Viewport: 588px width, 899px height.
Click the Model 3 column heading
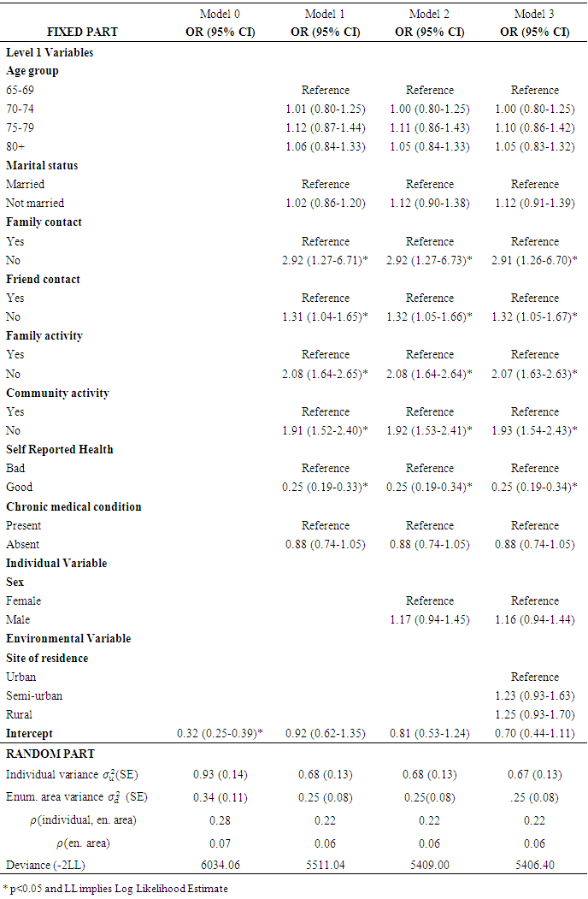click(x=534, y=14)
